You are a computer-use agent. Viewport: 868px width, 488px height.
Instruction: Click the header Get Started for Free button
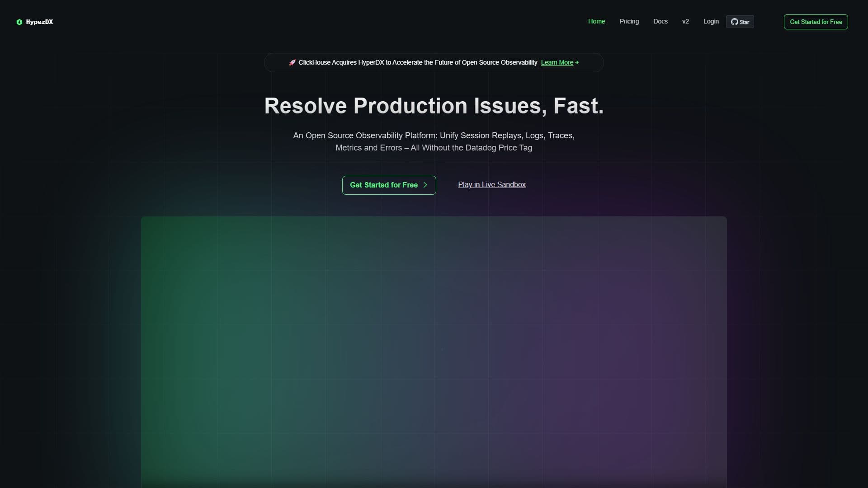pyautogui.click(x=816, y=22)
